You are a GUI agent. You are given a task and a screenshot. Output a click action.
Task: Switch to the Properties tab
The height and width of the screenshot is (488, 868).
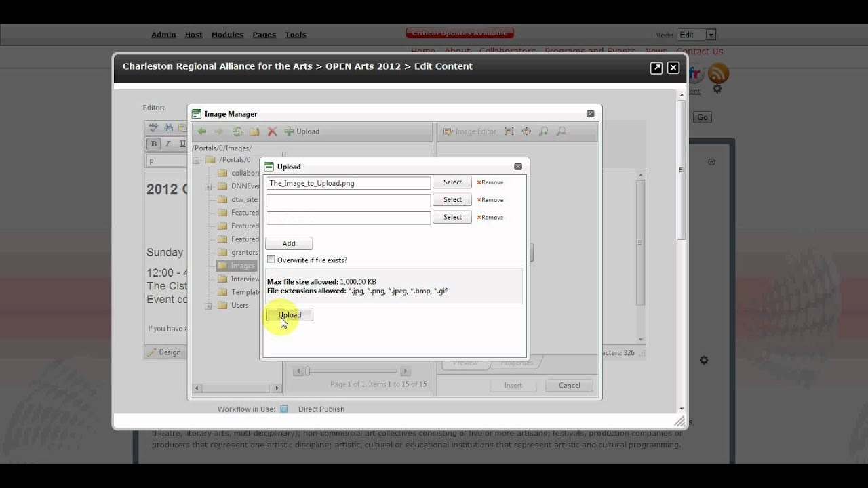pyautogui.click(x=517, y=363)
